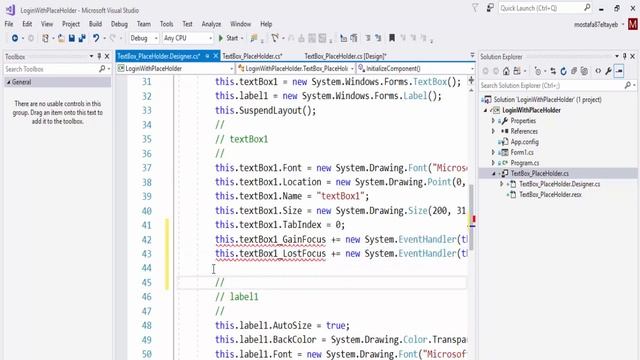Viewport: 640px width, 360px height.
Task: Click the Find in Files toolbar icon
Action: 254,38
